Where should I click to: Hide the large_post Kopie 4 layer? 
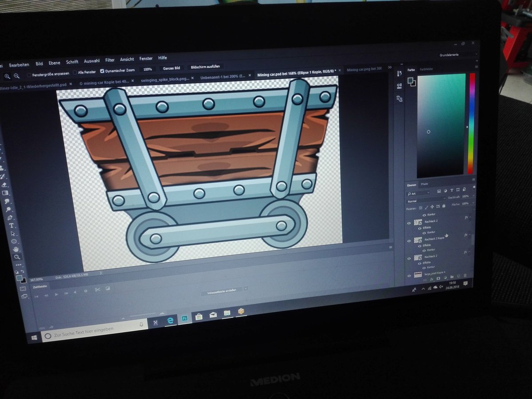click(x=409, y=276)
